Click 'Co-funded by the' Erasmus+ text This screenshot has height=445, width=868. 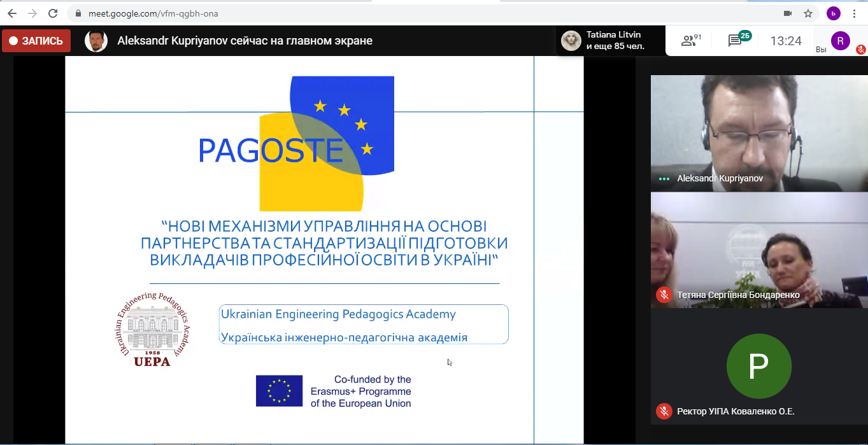(373, 379)
